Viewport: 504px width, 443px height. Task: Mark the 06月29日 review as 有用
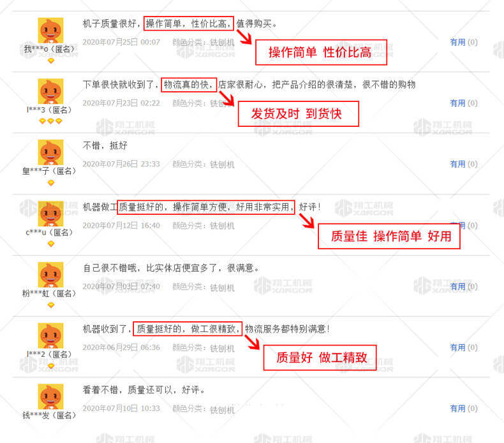point(464,347)
